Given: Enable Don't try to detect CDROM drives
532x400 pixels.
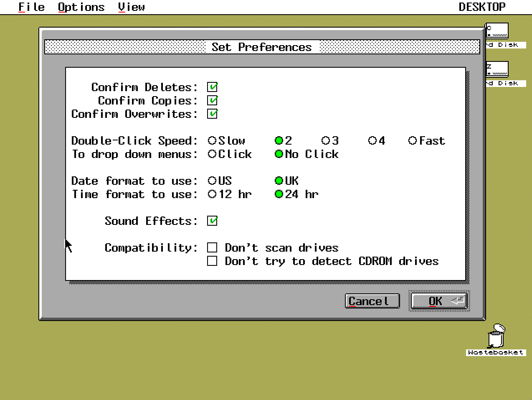Looking at the screenshot, I should point(212,261).
